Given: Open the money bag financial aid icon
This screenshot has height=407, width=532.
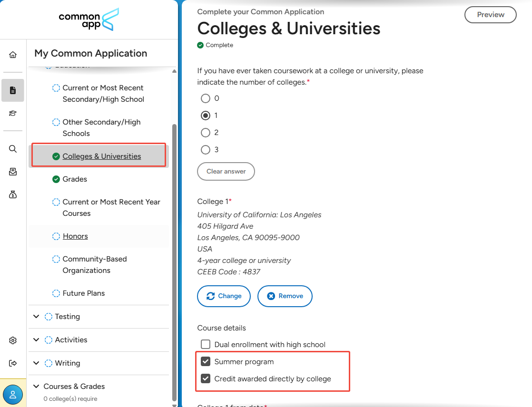Looking at the screenshot, I should coord(13,194).
